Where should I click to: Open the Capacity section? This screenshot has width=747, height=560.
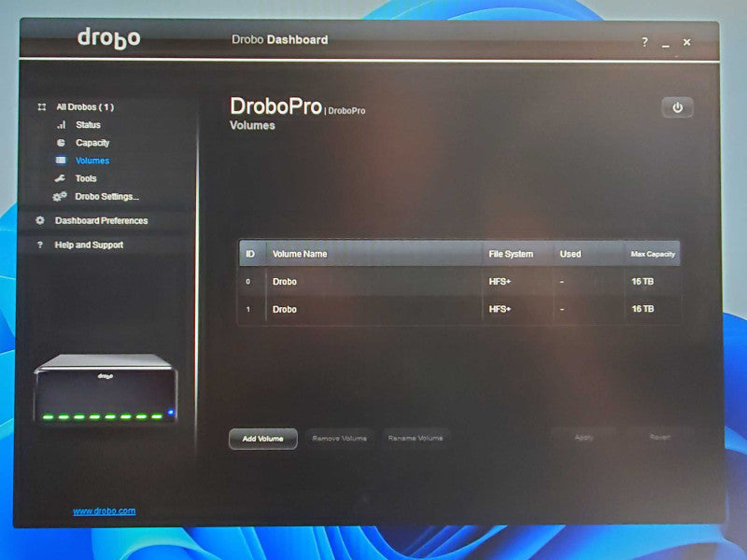click(x=92, y=143)
